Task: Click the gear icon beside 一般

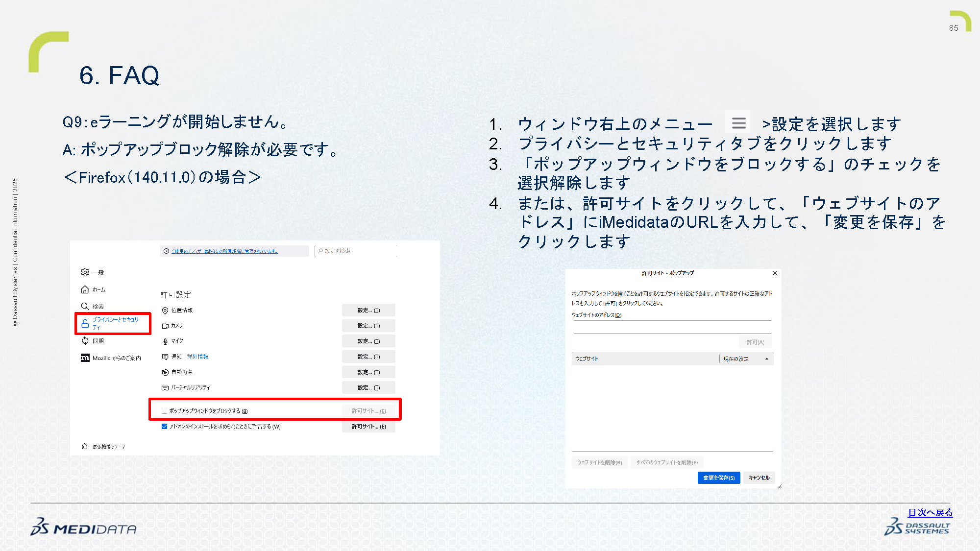Action: point(85,272)
